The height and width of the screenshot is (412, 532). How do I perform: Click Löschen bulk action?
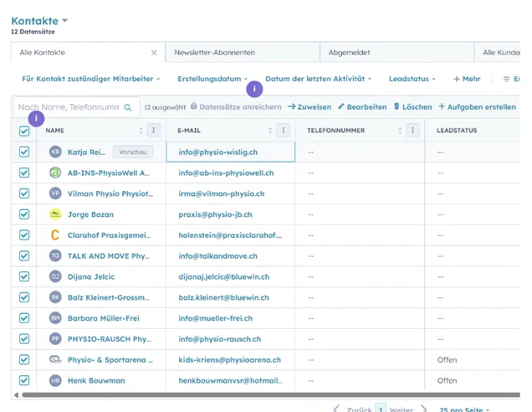point(413,107)
